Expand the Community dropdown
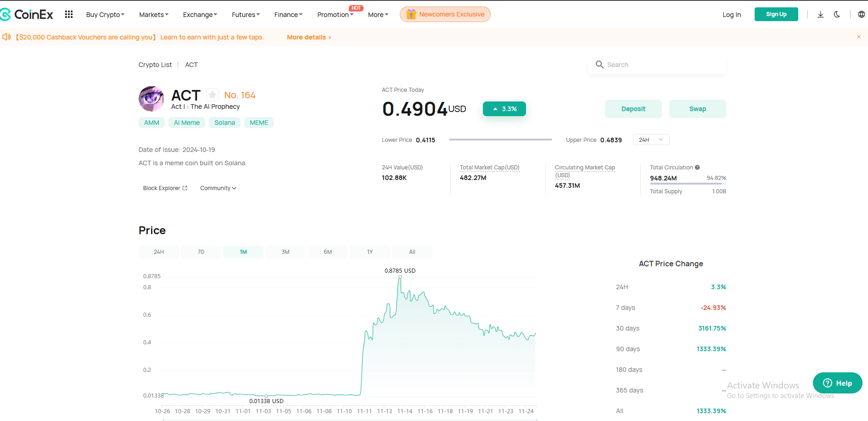This screenshot has height=421, width=868. tap(218, 188)
